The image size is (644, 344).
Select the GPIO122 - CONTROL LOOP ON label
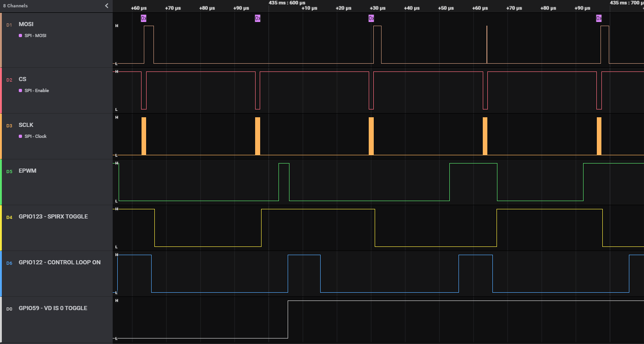click(x=60, y=262)
